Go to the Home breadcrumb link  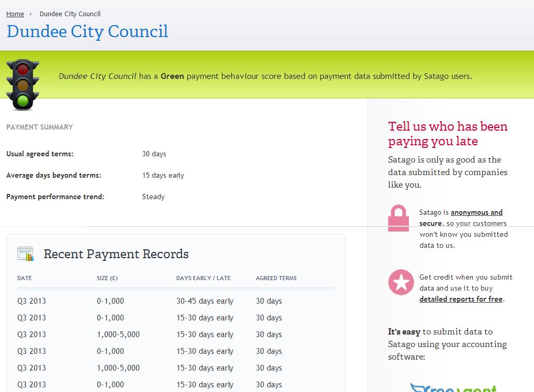click(15, 14)
